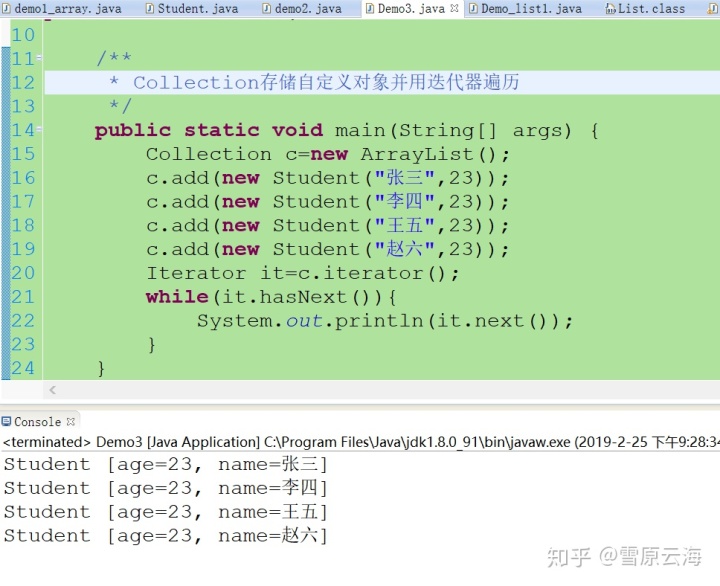Viewport: 720px width, 586px height.
Task: Select the Demo3.java editor tab
Action: [411, 9]
